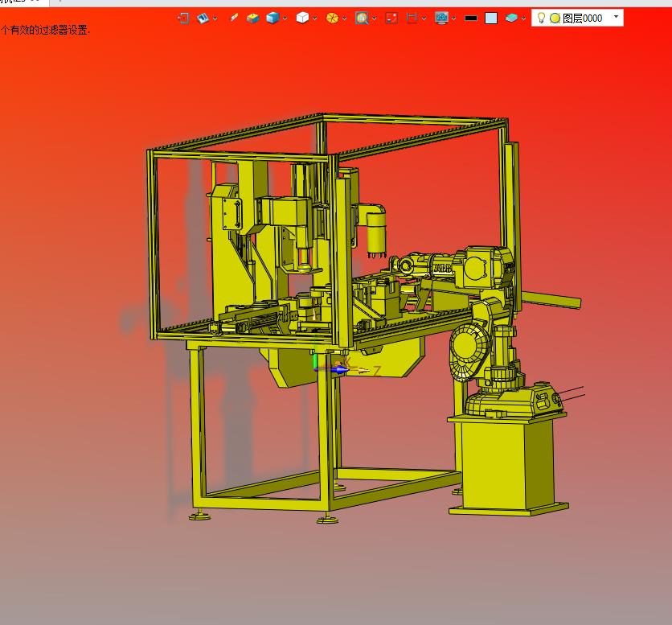Click the blue solid cube icon

coord(272,18)
